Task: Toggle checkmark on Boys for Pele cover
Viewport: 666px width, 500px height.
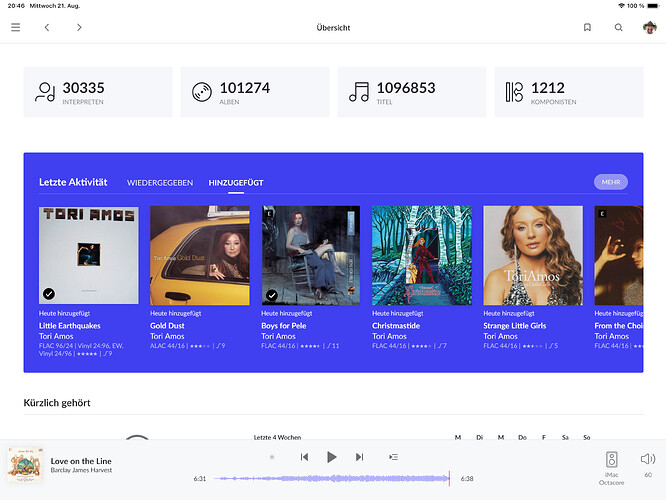Action: (x=272, y=295)
